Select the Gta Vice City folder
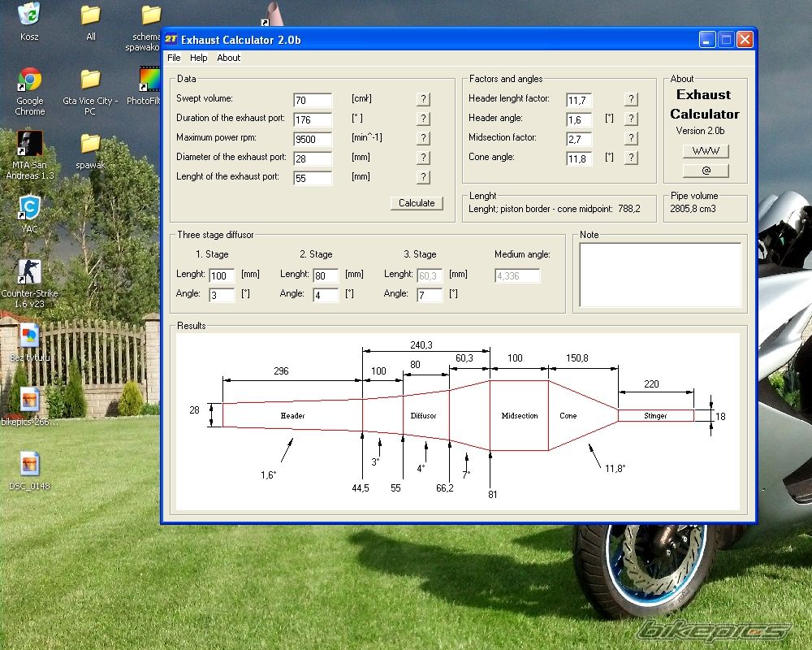This screenshot has width=812, height=650. point(90,81)
